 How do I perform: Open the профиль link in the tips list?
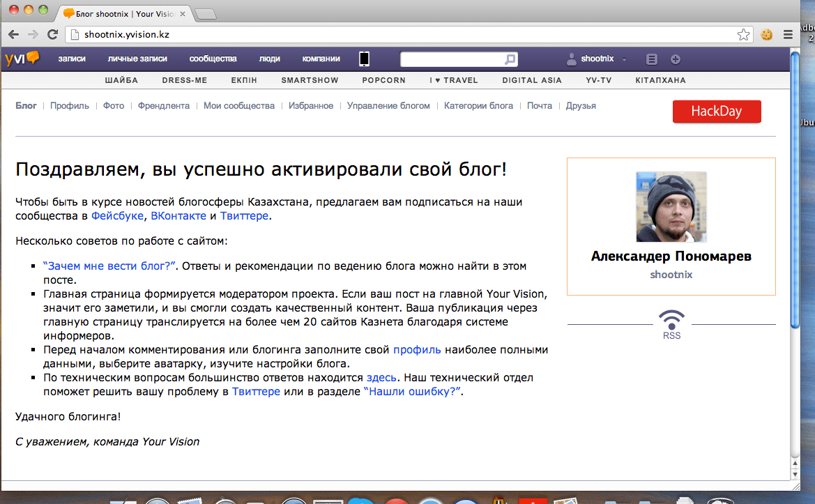[417, 350]
